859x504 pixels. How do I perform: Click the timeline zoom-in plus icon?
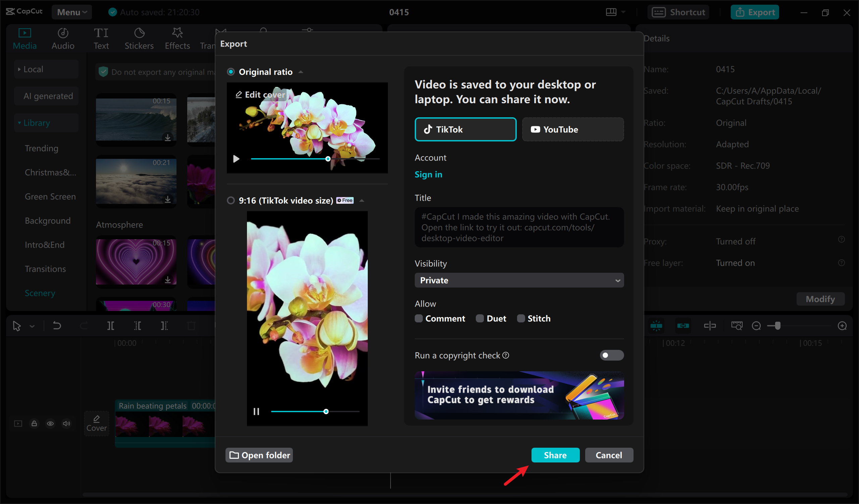pyautogui.click(x=842, y=326)
